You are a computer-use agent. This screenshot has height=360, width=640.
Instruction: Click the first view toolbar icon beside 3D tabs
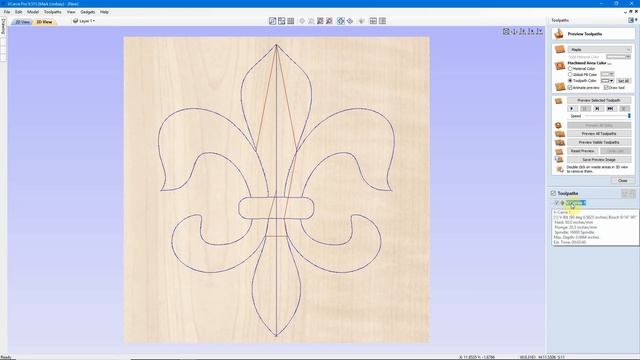[x=273, y=21]
